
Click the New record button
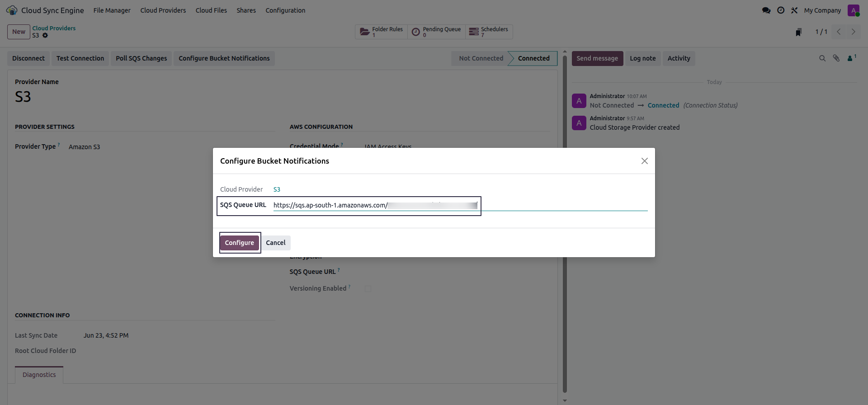19,32
